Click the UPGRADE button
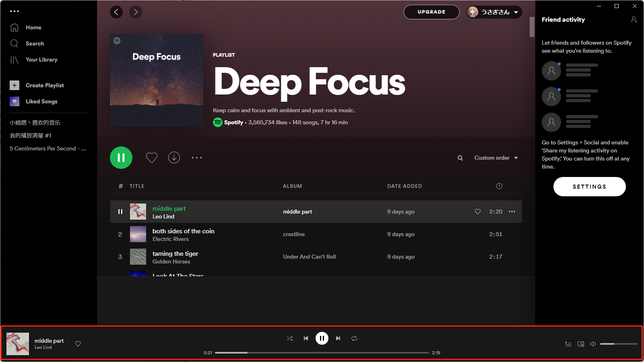This screenshot has width=644, height=362. point(431,12)
